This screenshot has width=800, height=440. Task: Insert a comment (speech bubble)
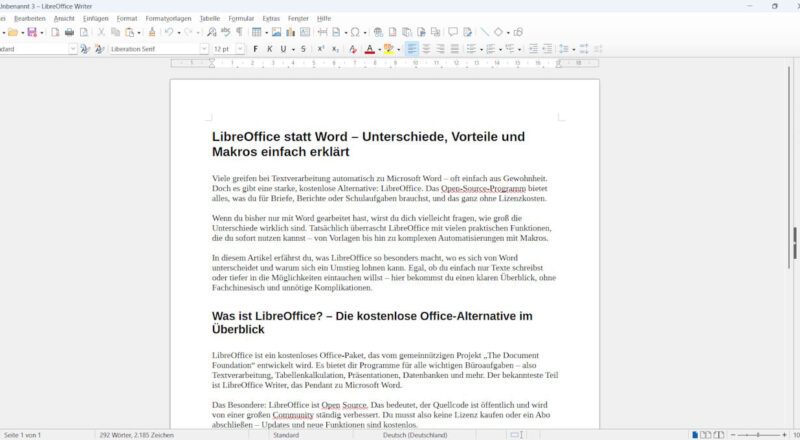pyautogui.click(x=453, y=32)
